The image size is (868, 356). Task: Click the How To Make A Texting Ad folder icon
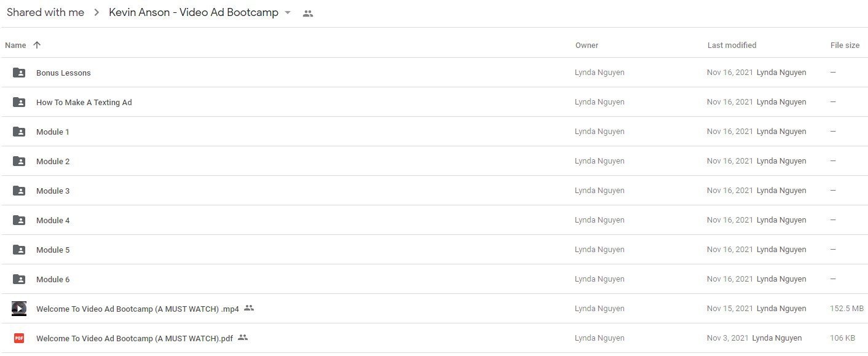pyautogui.click(x=19, y=102)
